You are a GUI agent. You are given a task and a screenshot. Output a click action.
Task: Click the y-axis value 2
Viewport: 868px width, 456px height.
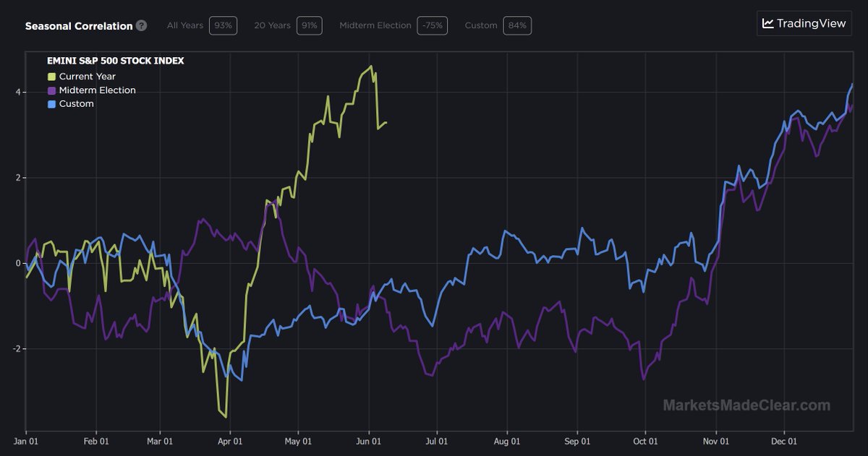click(x=17, y=178)
